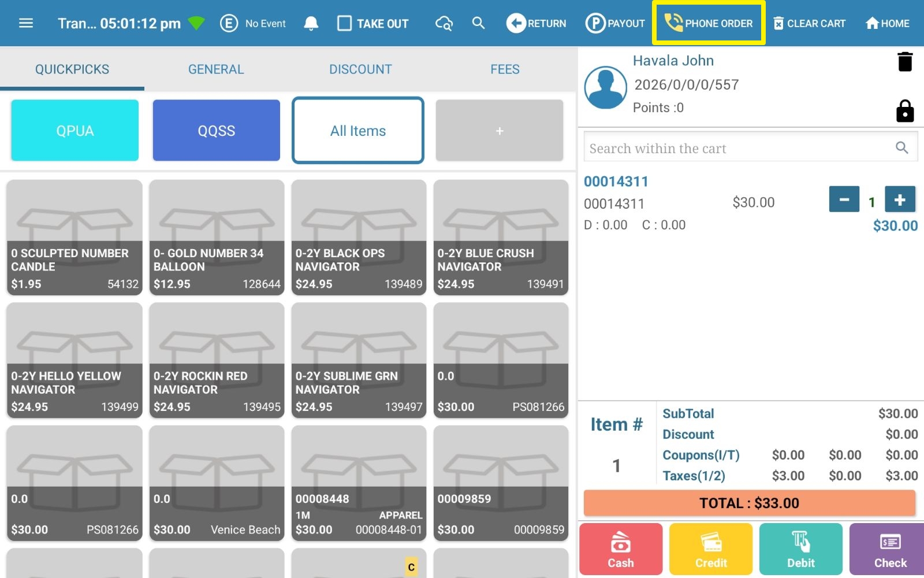Remove customer with trash icon
The width and height of the screenshot is (924, 578).
pyautogui.click(x=905, y=61)
